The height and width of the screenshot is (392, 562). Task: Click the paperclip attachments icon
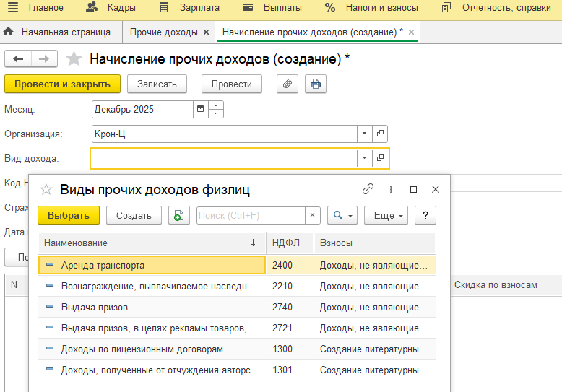click(288, 84)
